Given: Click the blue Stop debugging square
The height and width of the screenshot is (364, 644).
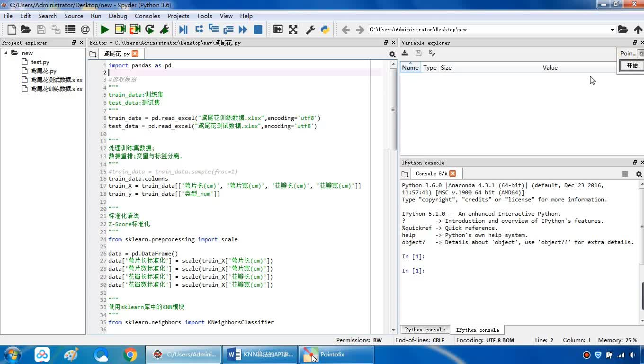Looking at the screenshot, I should 258,30.
